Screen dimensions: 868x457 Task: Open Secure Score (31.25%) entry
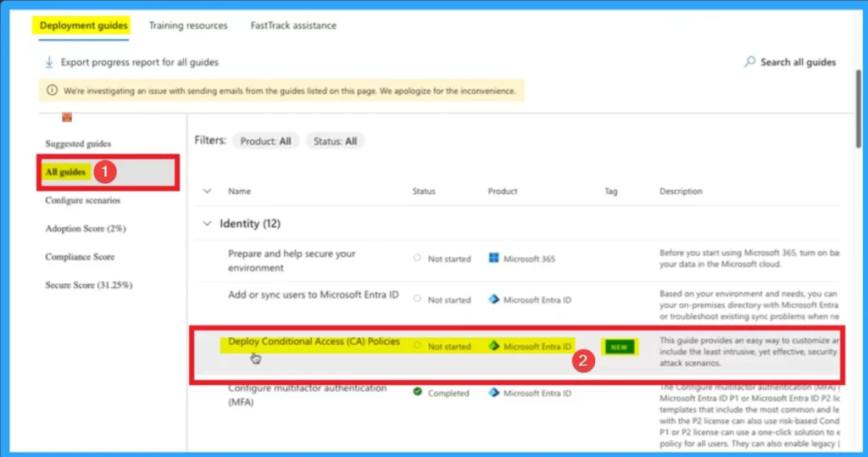coord(88,285)
